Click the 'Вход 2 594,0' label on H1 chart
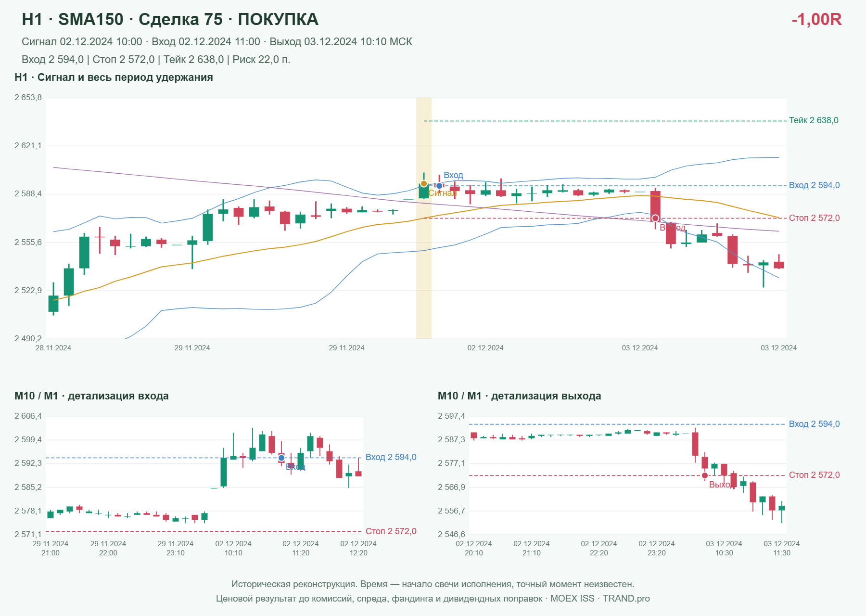This screenshot has height=616, width=866. click(814, 185)
